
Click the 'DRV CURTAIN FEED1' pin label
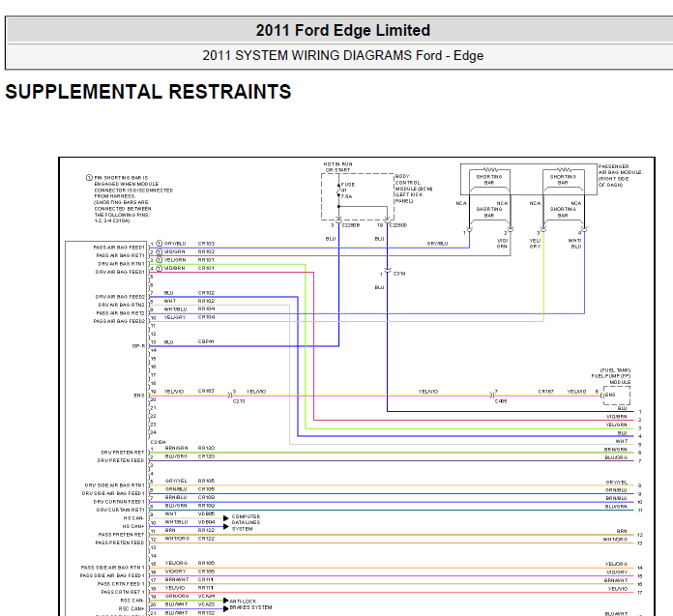click(x=119, y=501)
